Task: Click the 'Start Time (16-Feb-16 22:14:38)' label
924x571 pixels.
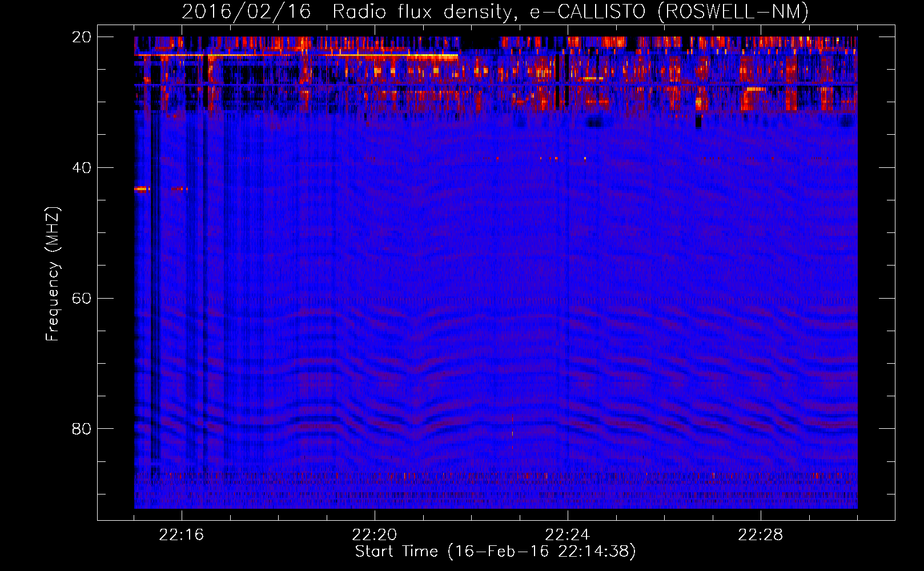Action: click(495, 552)
